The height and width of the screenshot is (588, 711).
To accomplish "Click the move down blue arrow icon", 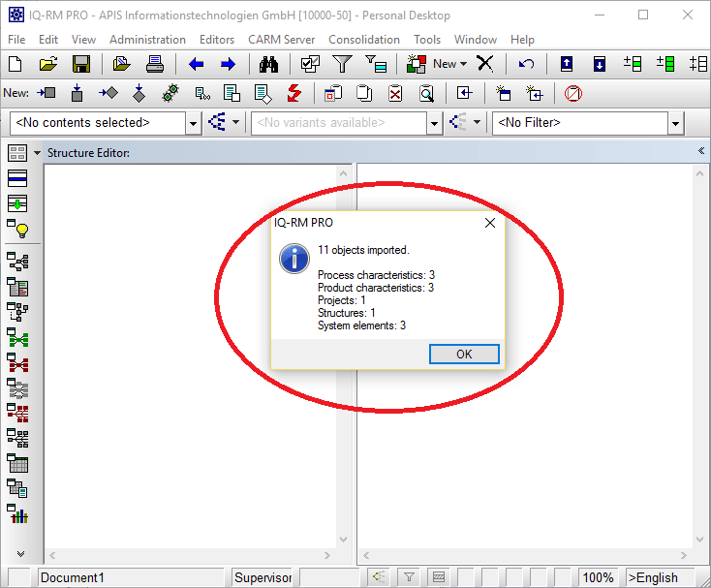I will [x=599, y=64].
